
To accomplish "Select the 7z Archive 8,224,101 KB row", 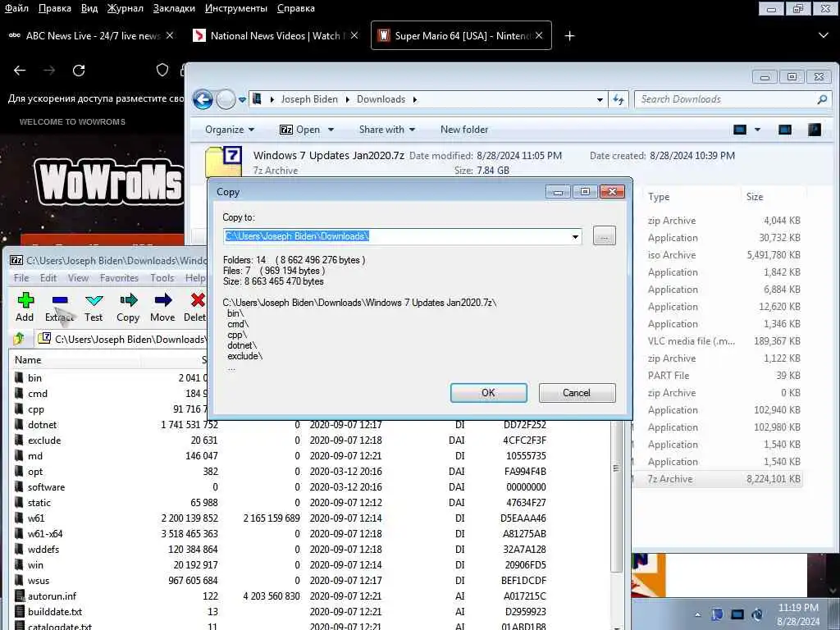I will pos(717,479).
